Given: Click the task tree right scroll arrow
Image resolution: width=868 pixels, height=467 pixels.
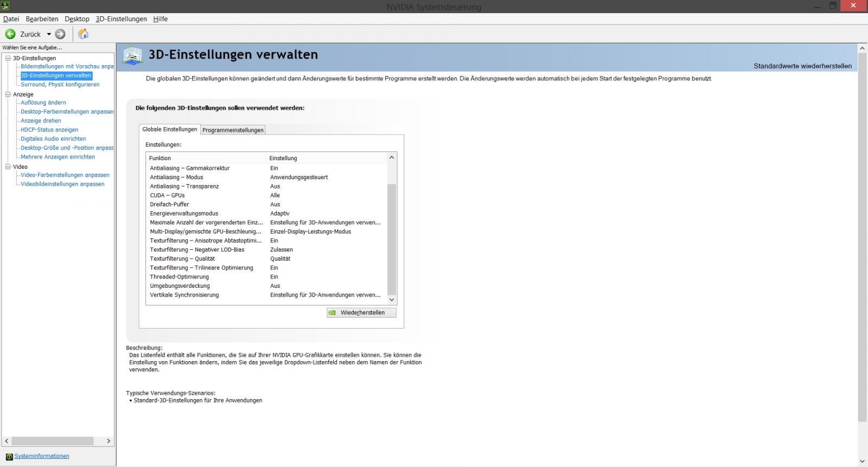Looking at the screenshot, I should point(108,441).
